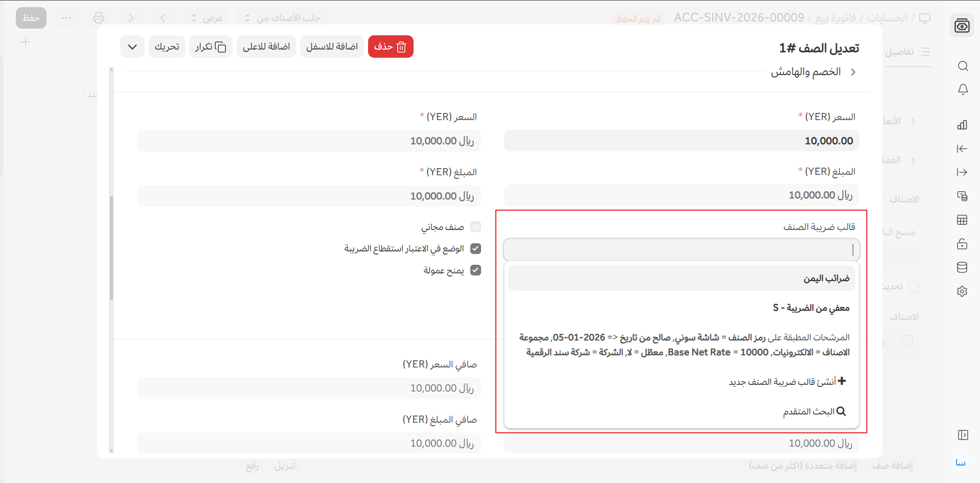The width and height of the screenshot is (980, 483).
Task: Expand the الخصم والهامش section
Action: [813, 72]
